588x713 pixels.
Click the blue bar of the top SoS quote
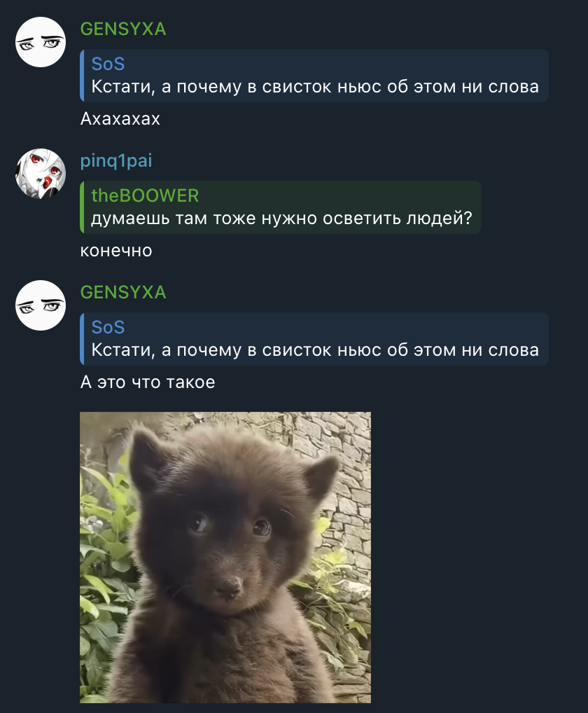[82, 76]
